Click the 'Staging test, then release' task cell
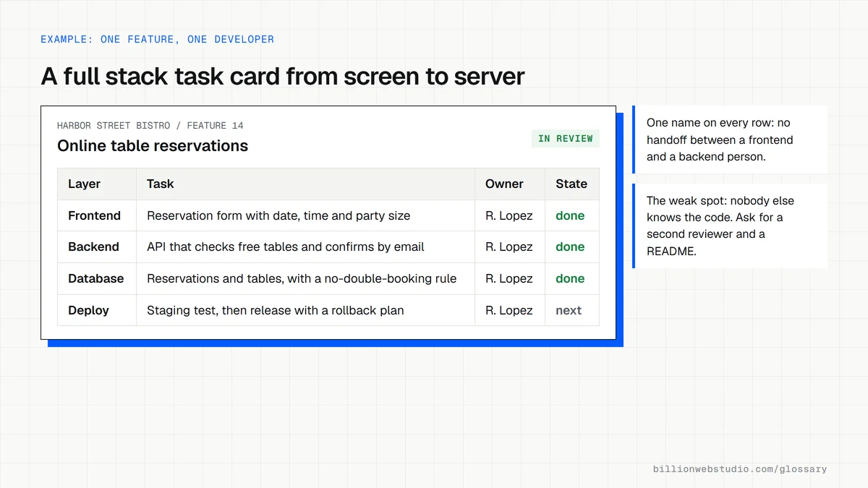This screenshot has height=488, width=868. tap(305, 310)
